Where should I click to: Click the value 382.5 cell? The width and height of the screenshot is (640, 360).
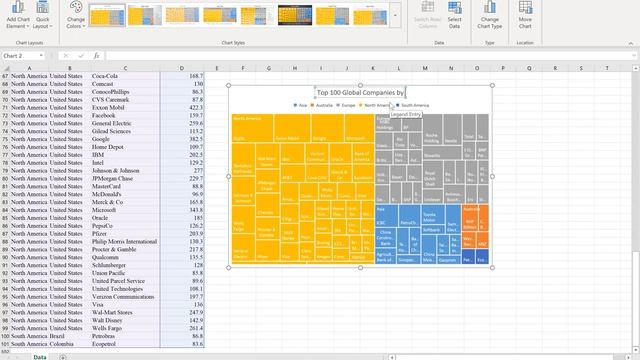coord(182,139)
